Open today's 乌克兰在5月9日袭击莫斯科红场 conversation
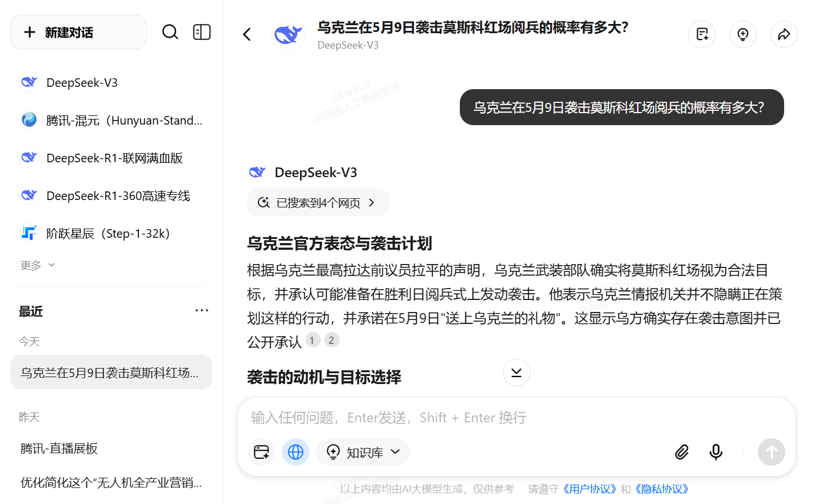The height and width of the screenshot is (504, 815). click(111, 372)
